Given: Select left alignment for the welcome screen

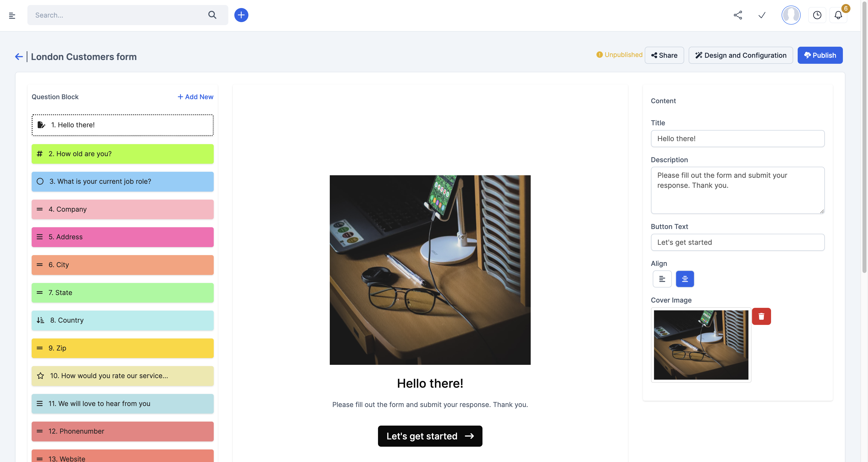Looking at the screenshot, I should pos(662,279).
